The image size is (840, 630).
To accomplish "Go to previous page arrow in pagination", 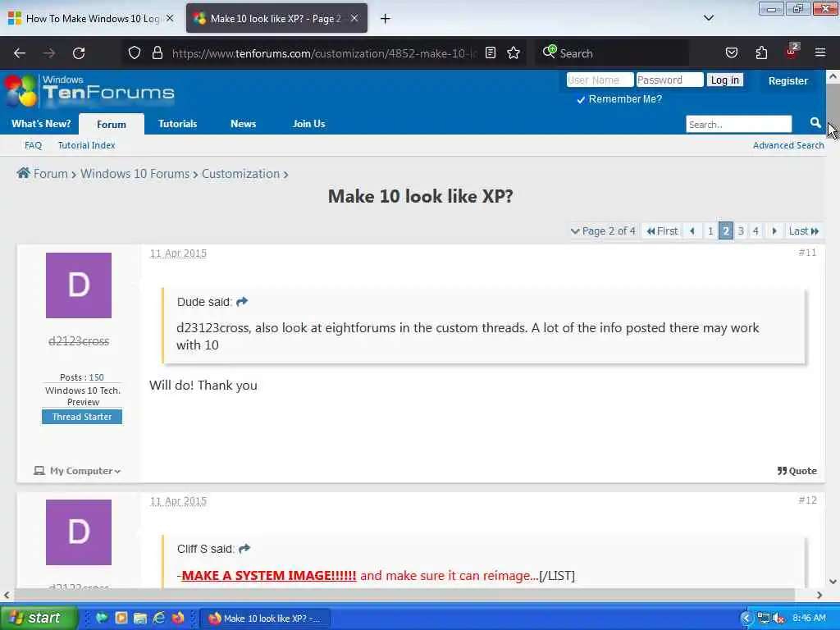I will coord(692,231).
